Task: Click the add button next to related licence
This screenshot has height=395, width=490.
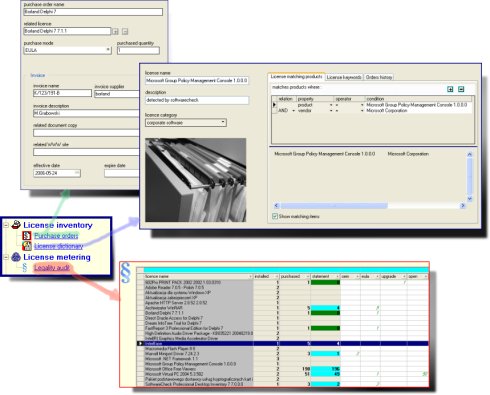Action: click(x=115, y=31)
